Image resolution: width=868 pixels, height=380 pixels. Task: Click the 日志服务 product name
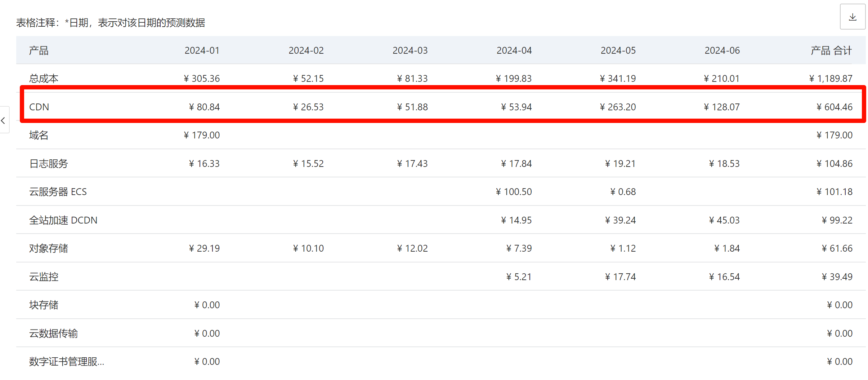48,164
